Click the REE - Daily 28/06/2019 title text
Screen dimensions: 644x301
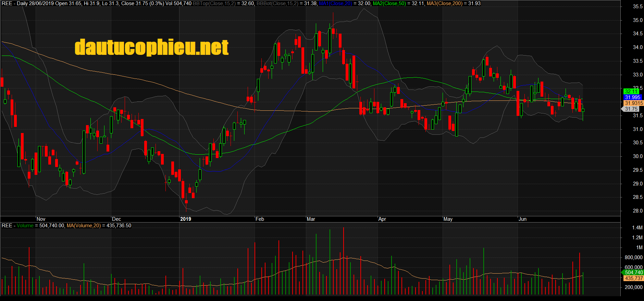pyautogui.click(x=28, y=3)
